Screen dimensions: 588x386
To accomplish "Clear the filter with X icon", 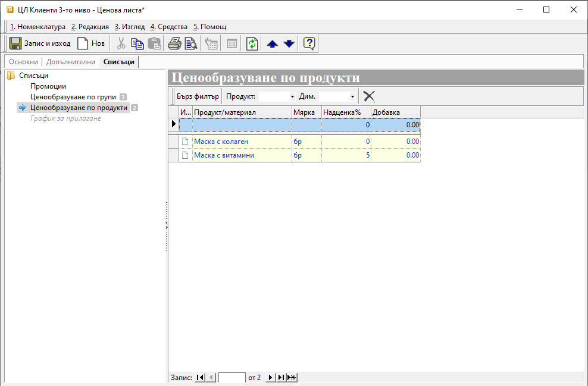I will point(369,96).
